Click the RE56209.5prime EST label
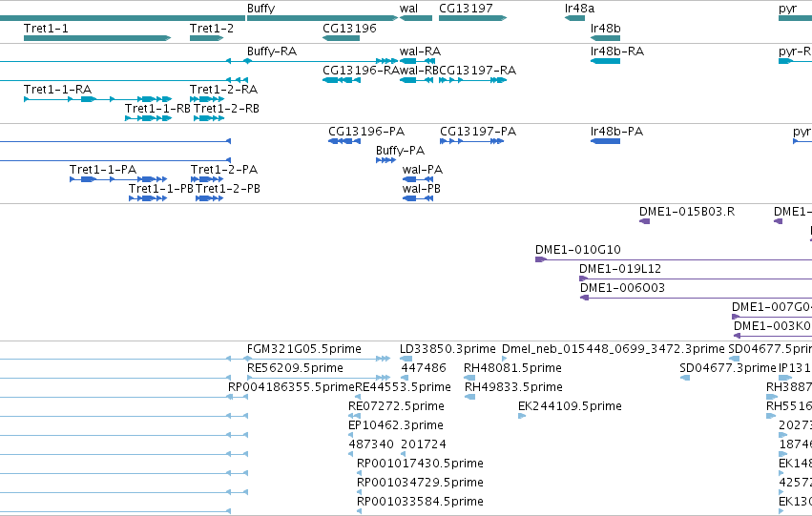 295,368
